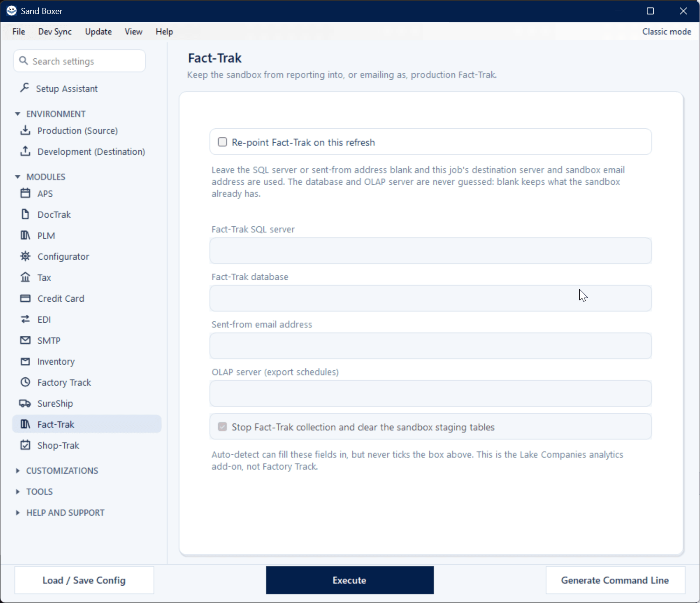This screenshot has width=700, height=603.
Task: Expand the HELP AND SUPPORT section arrow
Action: 18,513
